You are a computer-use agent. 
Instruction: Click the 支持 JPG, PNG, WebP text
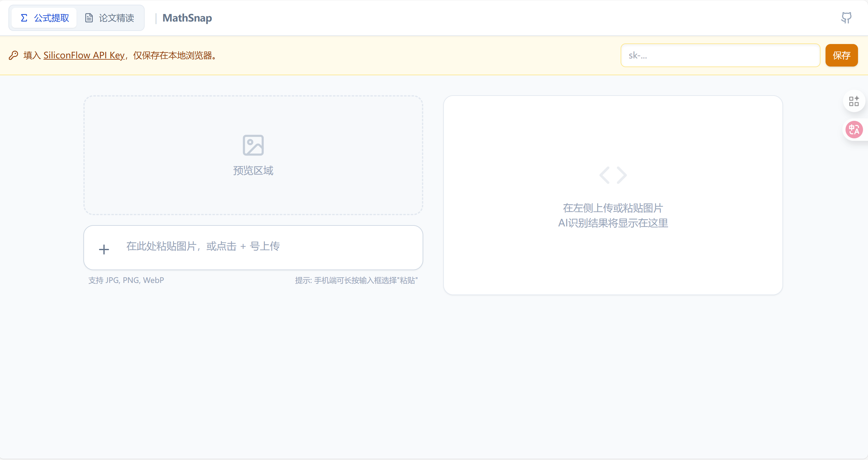pyautogui.click(x=126, y=280)
